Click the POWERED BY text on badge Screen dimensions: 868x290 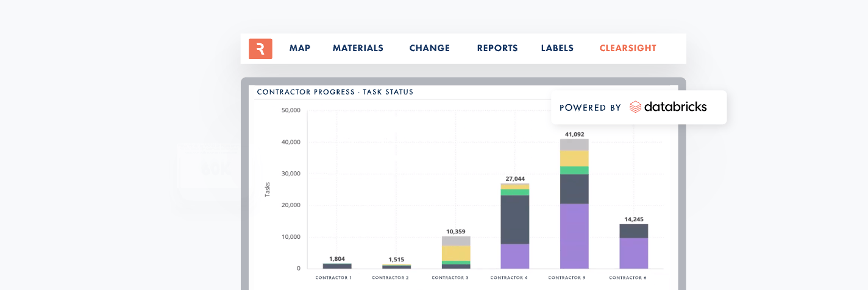point(590,108)
